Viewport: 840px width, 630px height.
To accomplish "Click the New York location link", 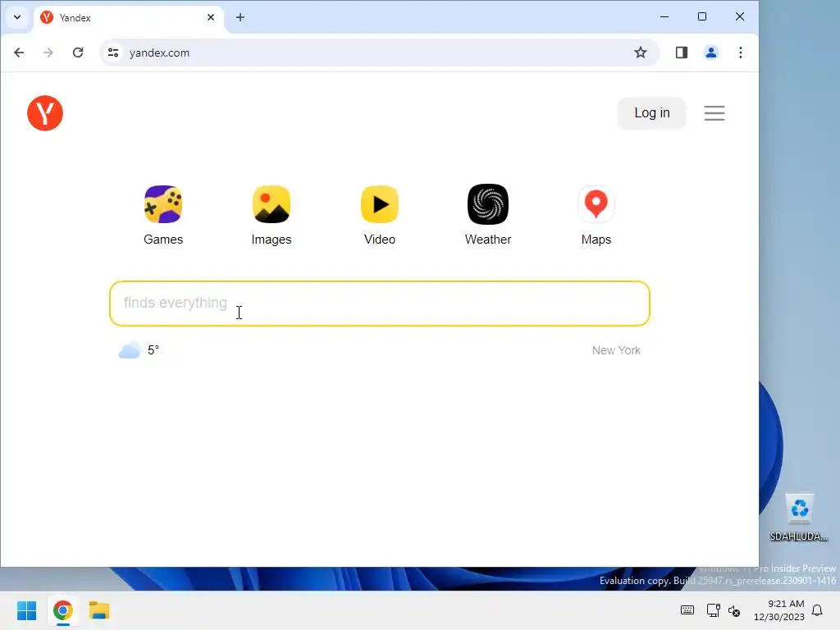I will pos(616,350).
